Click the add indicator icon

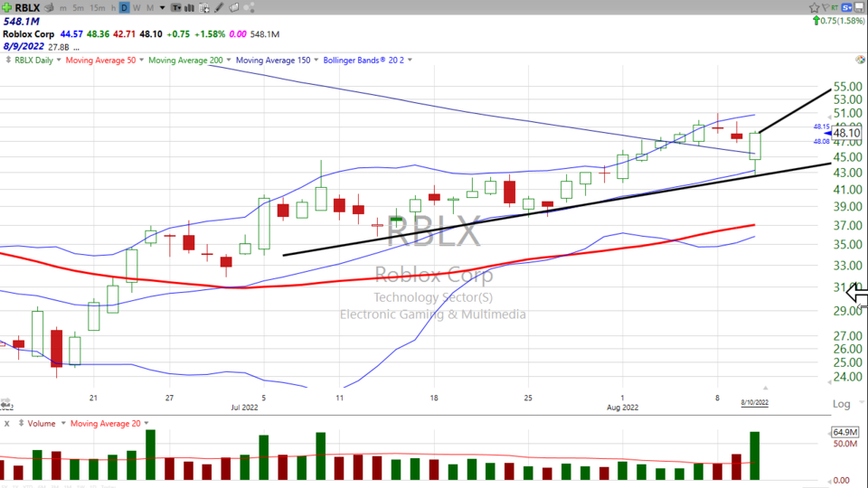point(203,8)
